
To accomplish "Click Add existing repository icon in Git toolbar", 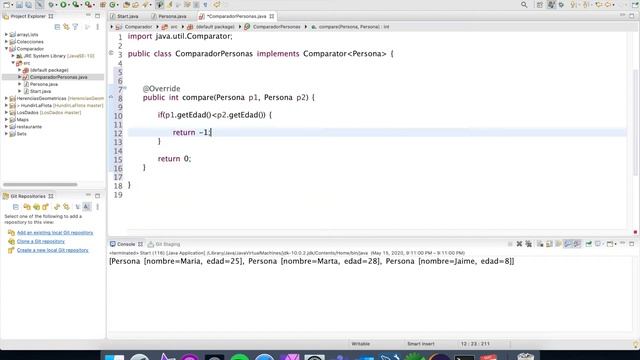I will point(27,207).
